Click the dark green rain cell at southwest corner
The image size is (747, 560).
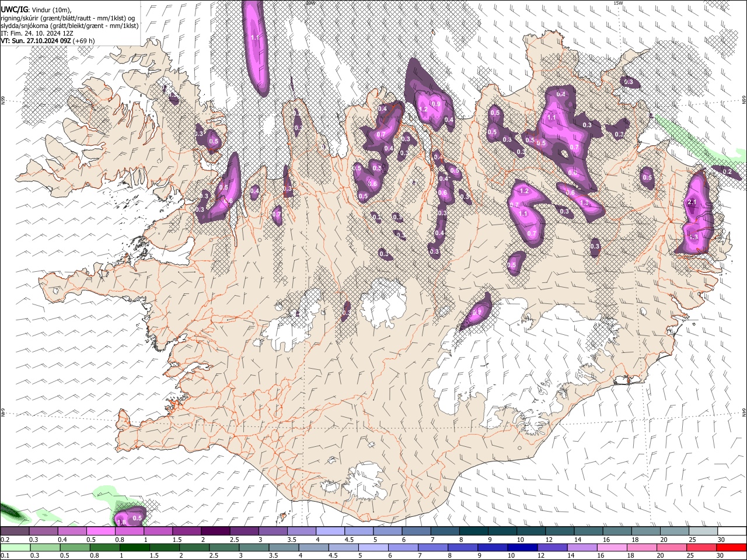[x=12, y=512]
